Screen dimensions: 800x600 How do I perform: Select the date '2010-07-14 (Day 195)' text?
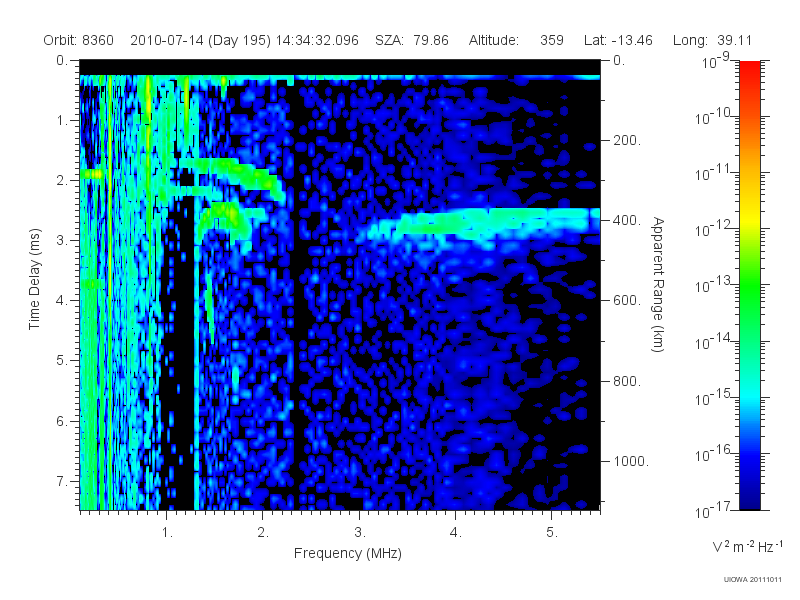coord(201,40)
